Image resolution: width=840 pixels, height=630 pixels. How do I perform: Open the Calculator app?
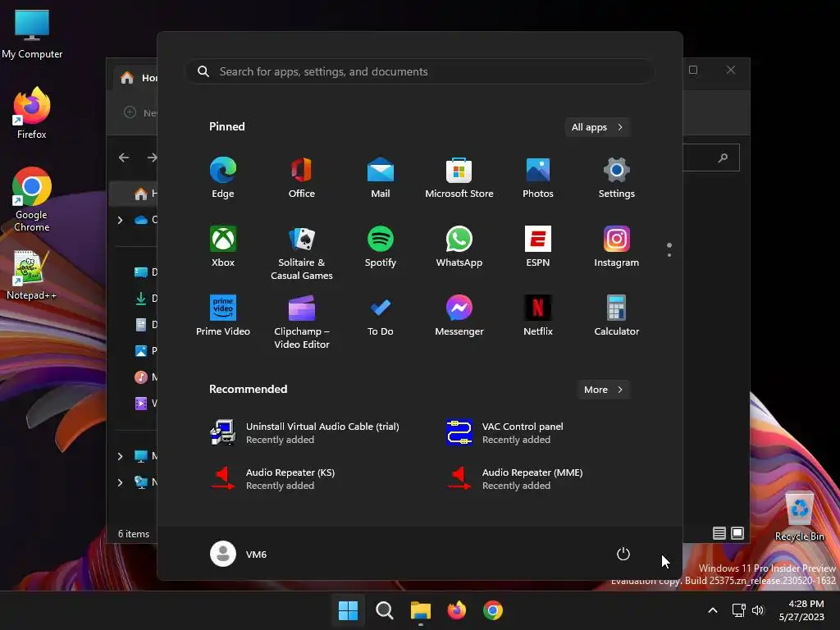617,316
